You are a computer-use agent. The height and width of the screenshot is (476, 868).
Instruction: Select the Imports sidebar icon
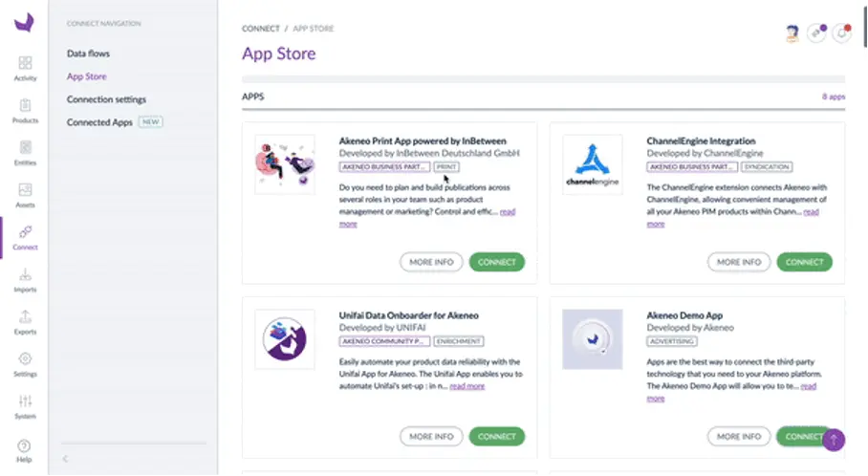pyautogui.click(x=25, y=278)
